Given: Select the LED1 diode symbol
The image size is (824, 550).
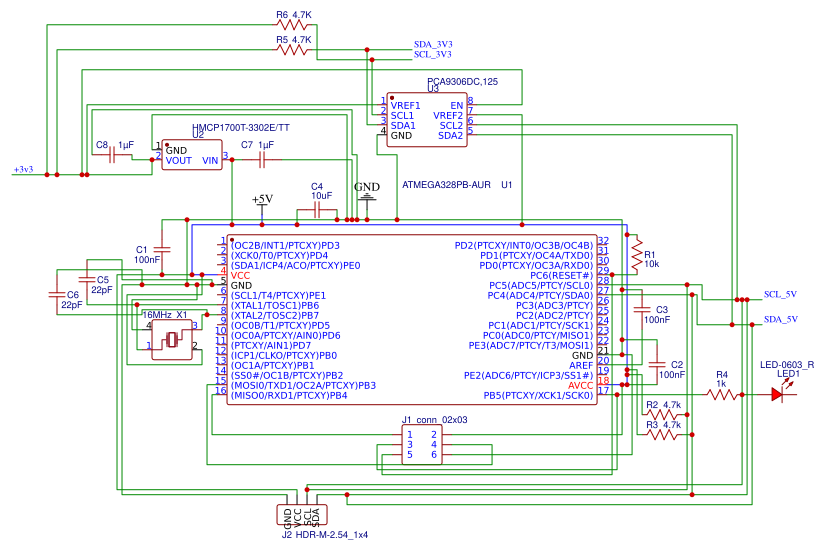Looking at the screenshot, I should coord(778,394).
